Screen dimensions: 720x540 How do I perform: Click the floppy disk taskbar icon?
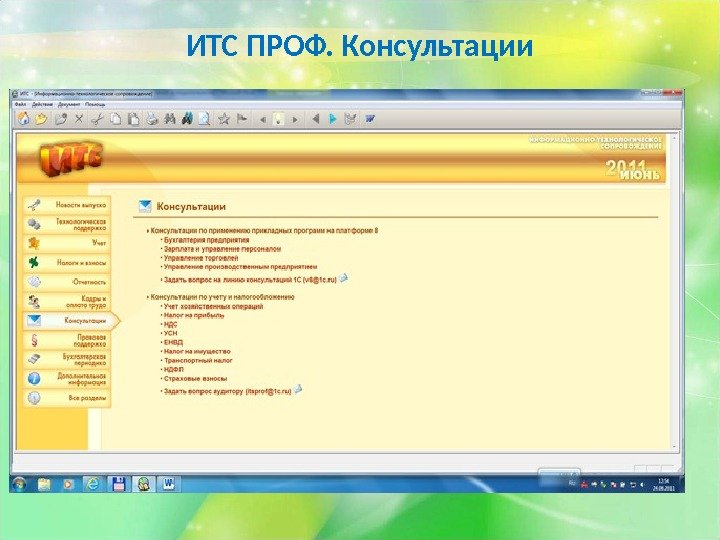[x=118, y=484]
